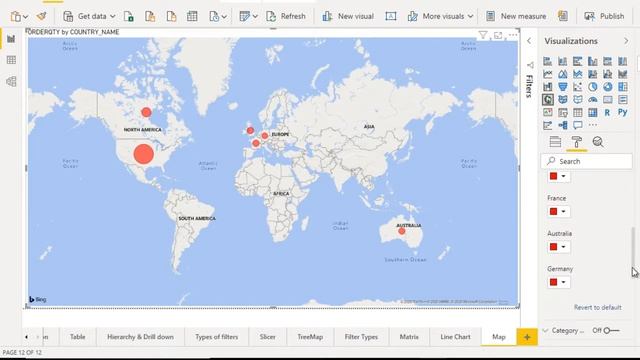Click the Text box icon in toolbar
Image resolution: width=640 pixels, height=360 pixels.
(x=391, y=16)
